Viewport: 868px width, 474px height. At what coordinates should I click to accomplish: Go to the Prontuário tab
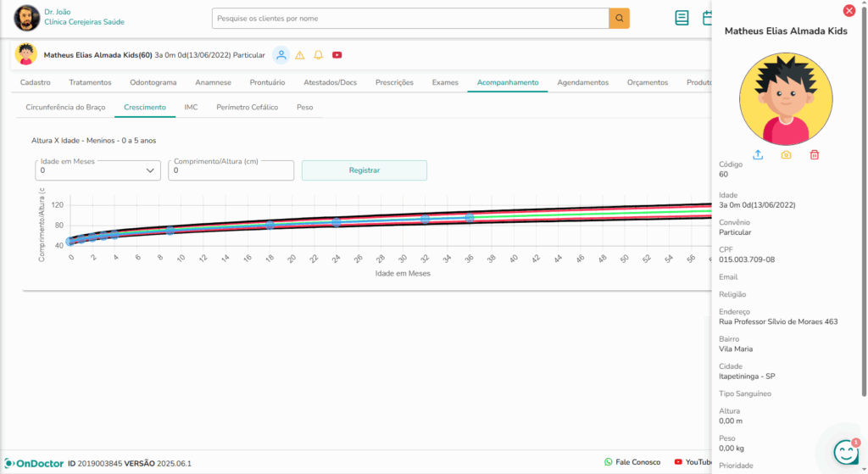[x=267, y=82]
